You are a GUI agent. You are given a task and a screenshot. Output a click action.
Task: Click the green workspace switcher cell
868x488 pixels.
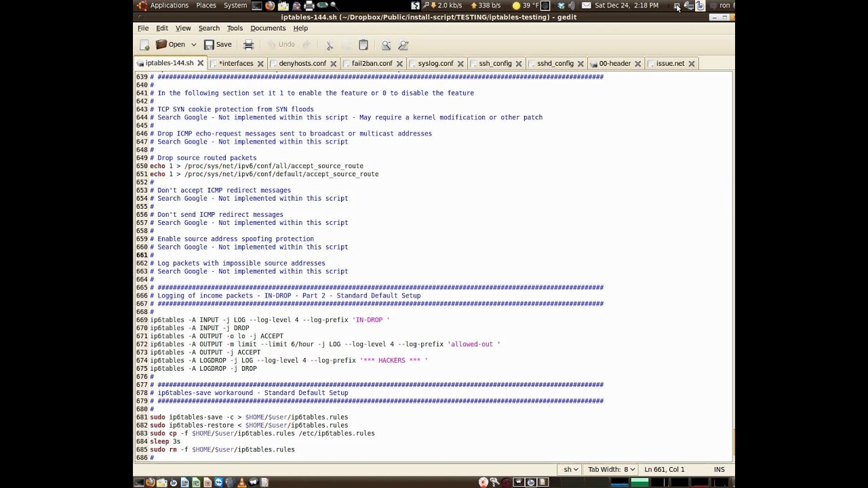click(x=639, y=483)
